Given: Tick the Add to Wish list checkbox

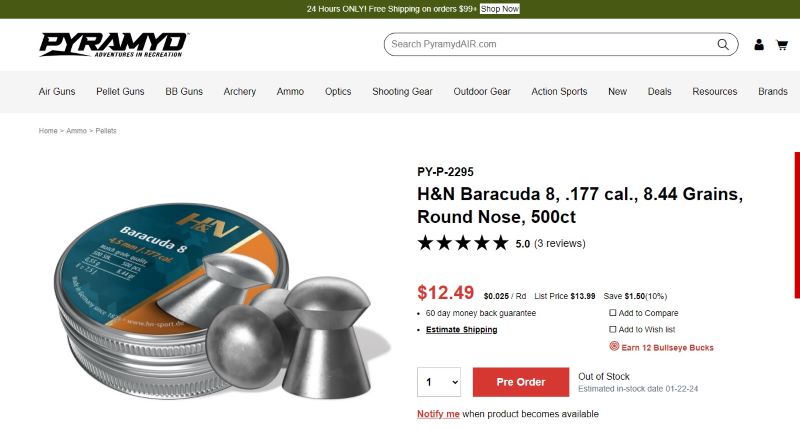Looking at the screenshot, I should [x=612, y=329].
